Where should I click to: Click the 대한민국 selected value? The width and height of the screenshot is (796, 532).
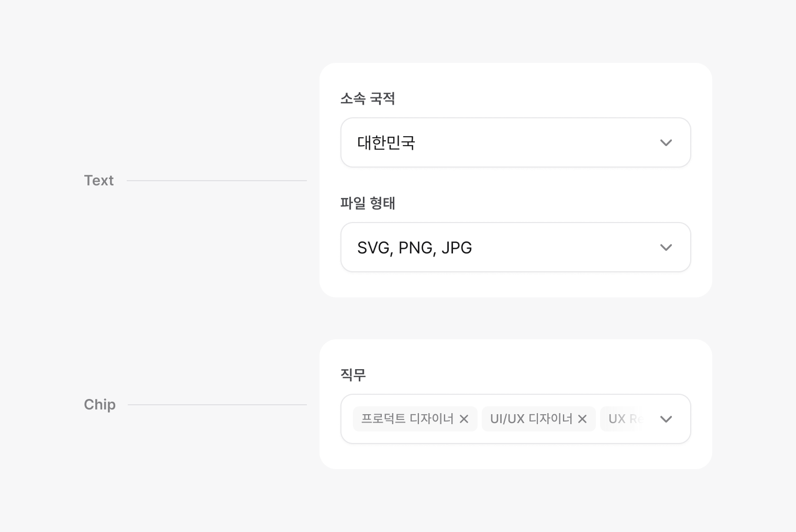[386, 142]
